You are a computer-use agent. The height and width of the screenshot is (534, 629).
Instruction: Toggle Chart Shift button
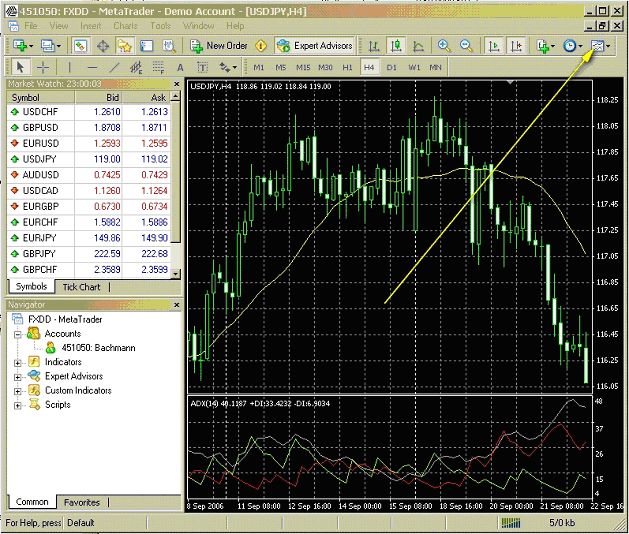tap(516, 46)
